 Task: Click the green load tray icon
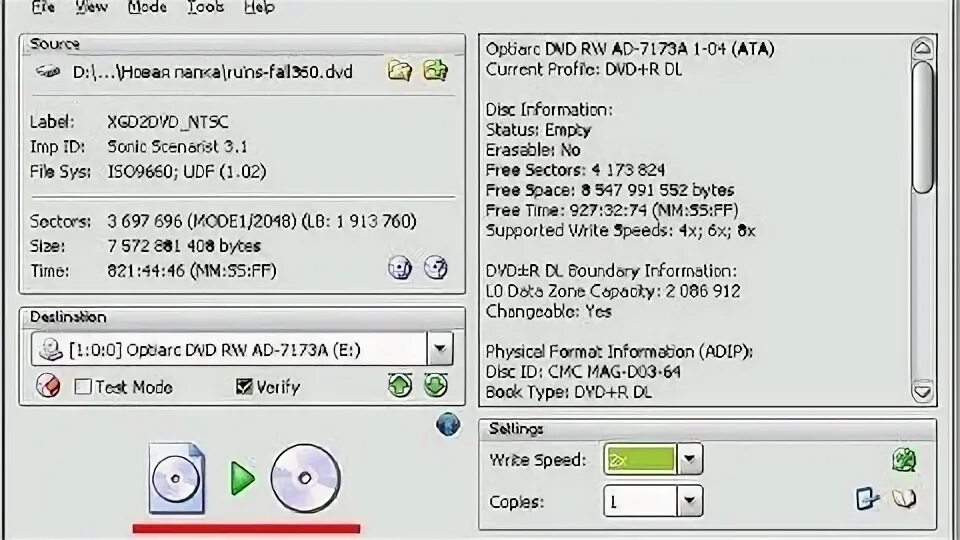(436, 386)
